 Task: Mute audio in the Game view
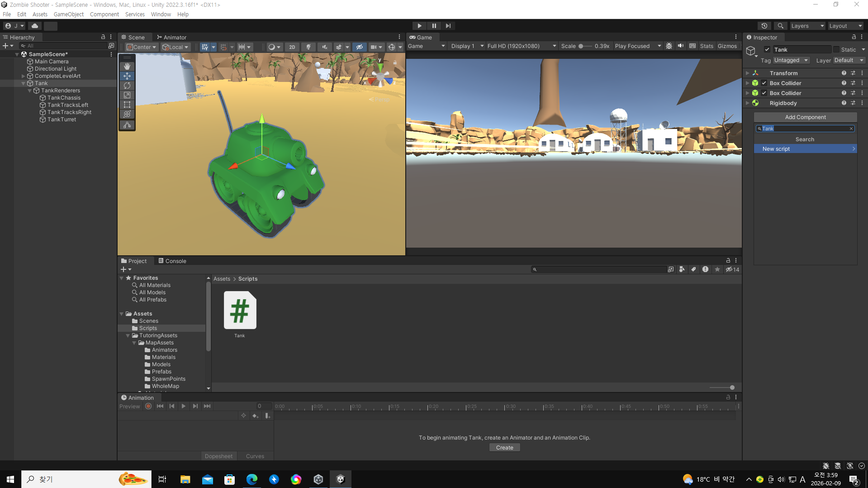[x=681, y=46]
